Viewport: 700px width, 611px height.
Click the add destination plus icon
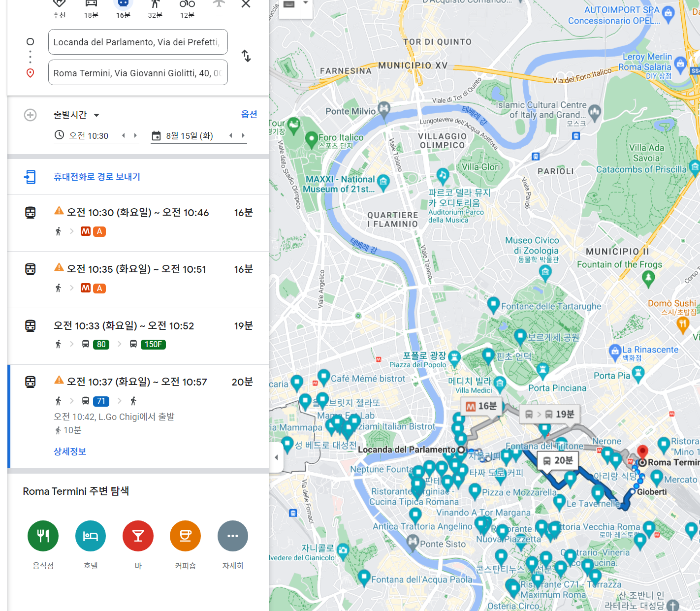point(31,115)
